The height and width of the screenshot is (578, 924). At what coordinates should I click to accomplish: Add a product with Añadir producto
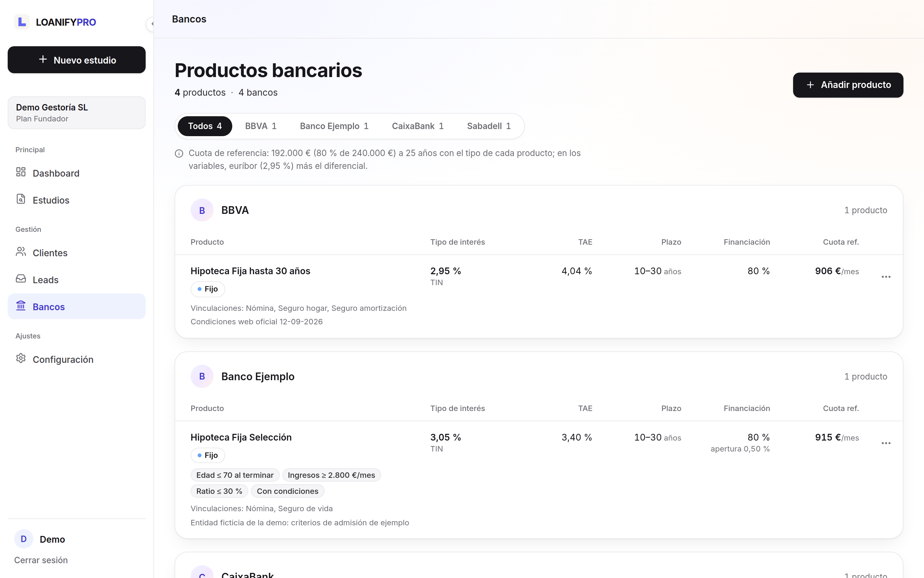coord(848,85)
